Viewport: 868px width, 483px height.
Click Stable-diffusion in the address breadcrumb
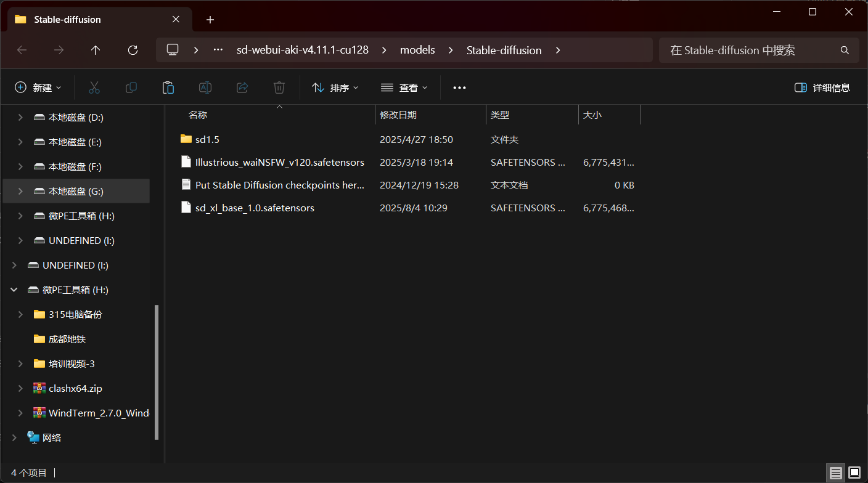[504, 51]
